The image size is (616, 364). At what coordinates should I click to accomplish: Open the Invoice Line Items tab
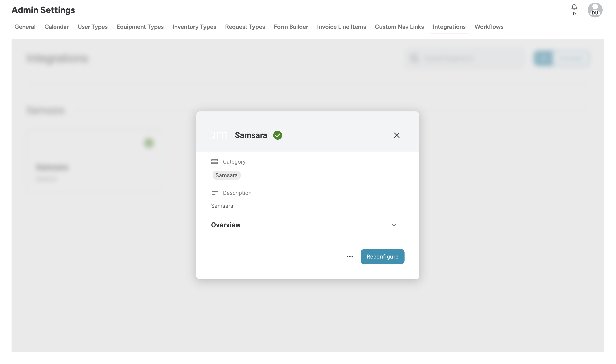tap(341, 27)
